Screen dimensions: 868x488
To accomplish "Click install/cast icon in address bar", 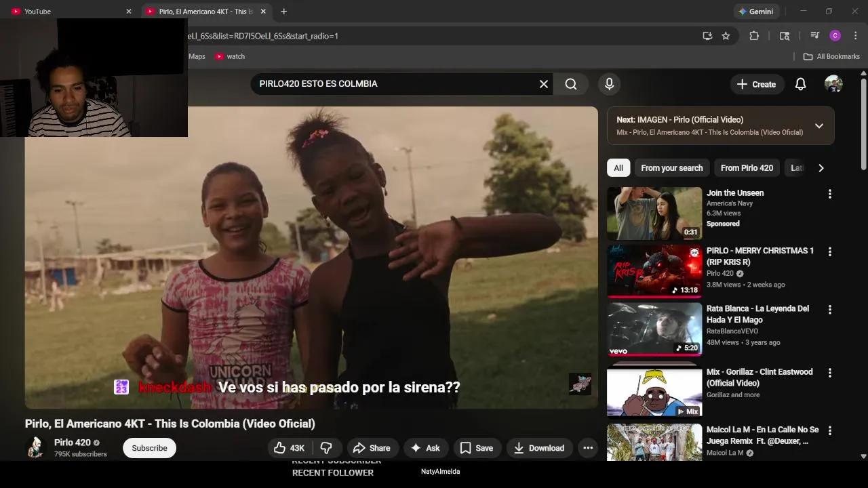I will pos(707,36).
